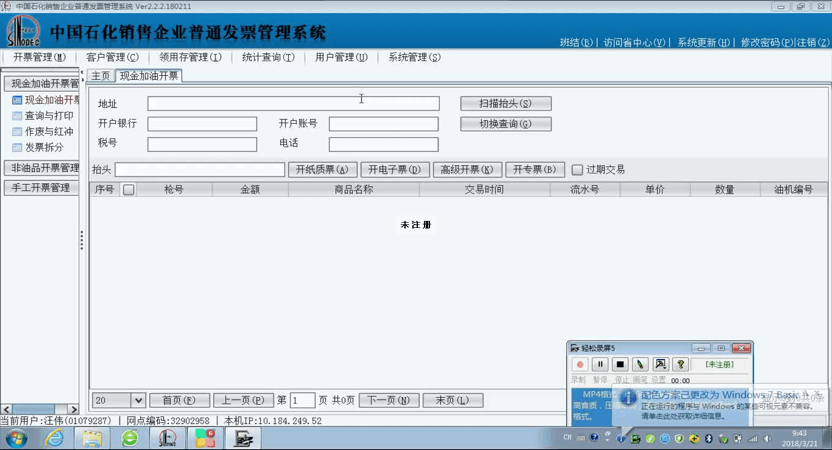Sort by the 金额 column header

click(x=250, y=189)
